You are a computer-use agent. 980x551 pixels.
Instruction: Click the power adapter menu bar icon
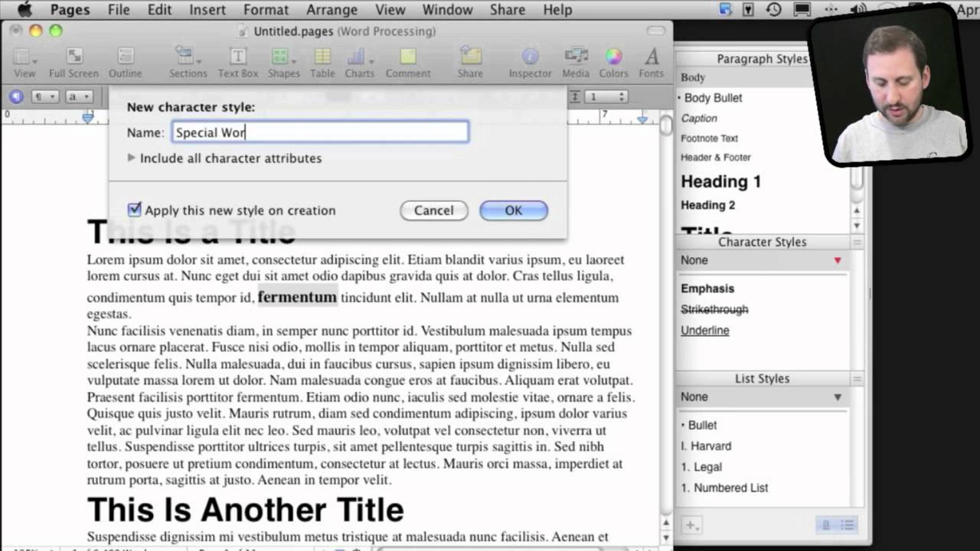748,10
